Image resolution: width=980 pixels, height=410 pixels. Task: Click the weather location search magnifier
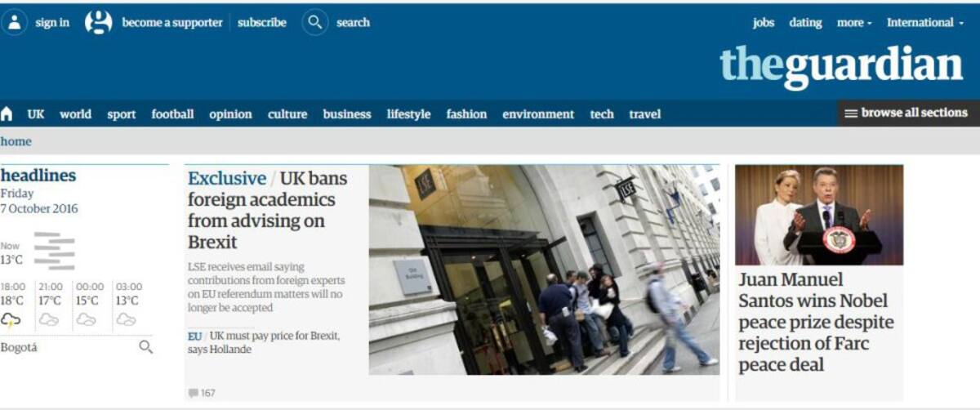point(146,347)
